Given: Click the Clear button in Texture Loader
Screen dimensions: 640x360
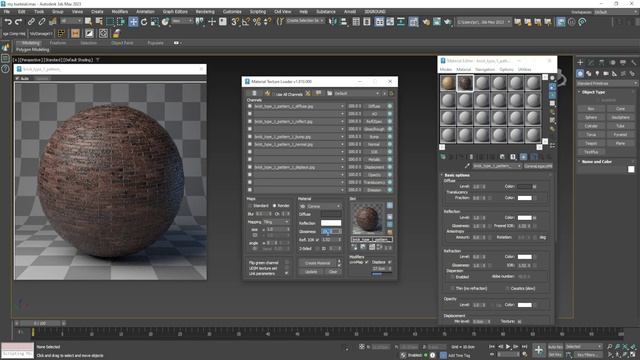Looking at the screenshot, I should point(333,271).
